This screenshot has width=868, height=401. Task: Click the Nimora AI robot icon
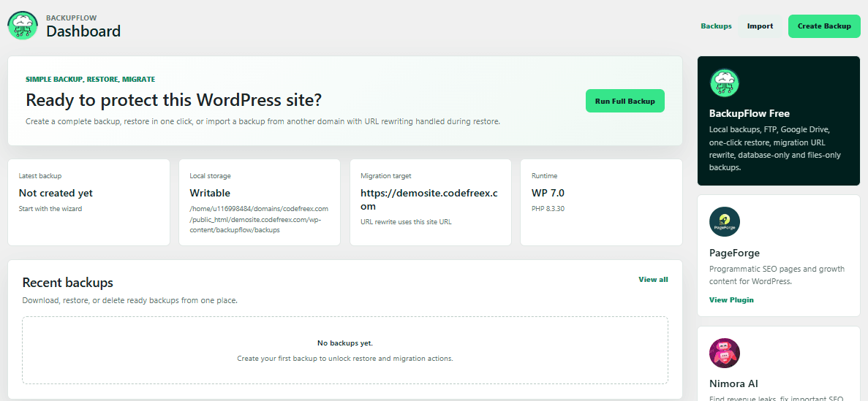pos(724,354)
